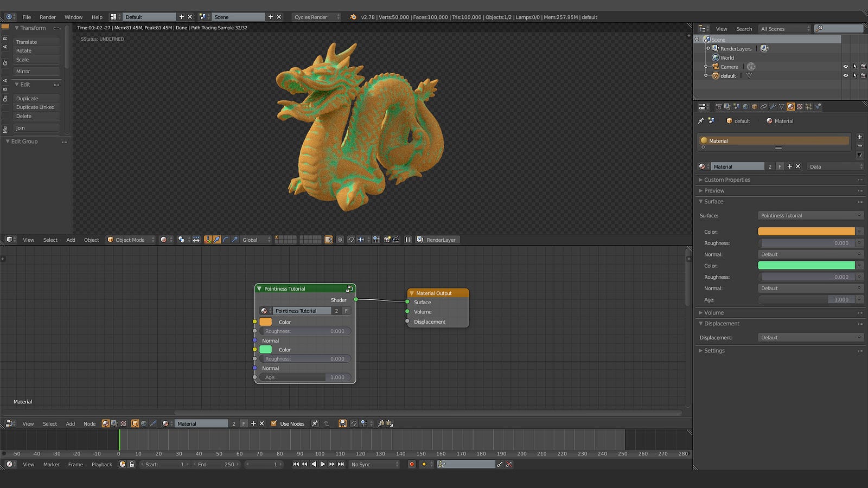Screen dimensions: 868x488
Task: Open the Object Mode dropdown
Action: [x=131, y=240]
